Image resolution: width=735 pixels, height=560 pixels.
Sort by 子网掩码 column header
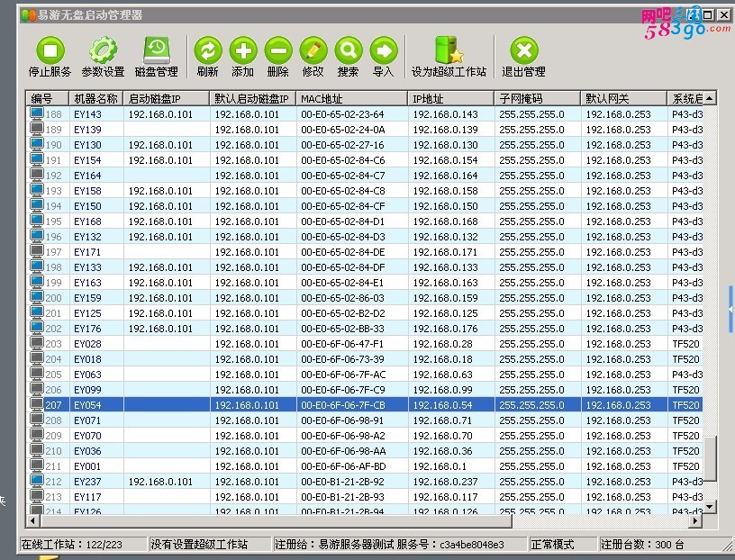pos(538,98)
